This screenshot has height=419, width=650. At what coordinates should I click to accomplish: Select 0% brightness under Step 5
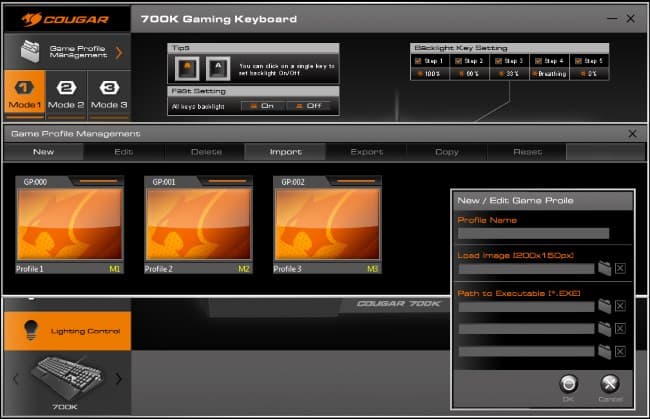click(x=589, y=74)
